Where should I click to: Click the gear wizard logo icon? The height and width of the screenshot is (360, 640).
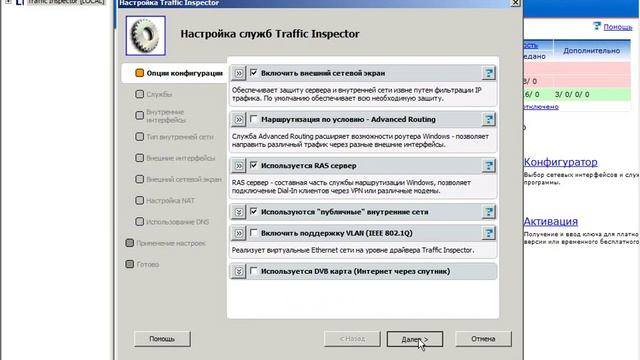pos(146,36)
